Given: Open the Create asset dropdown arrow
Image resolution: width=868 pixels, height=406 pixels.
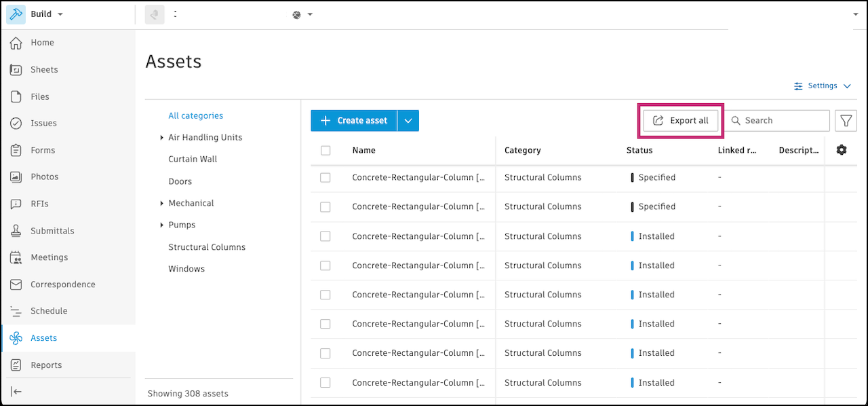Looking at the screenshot, I should 408,120.
